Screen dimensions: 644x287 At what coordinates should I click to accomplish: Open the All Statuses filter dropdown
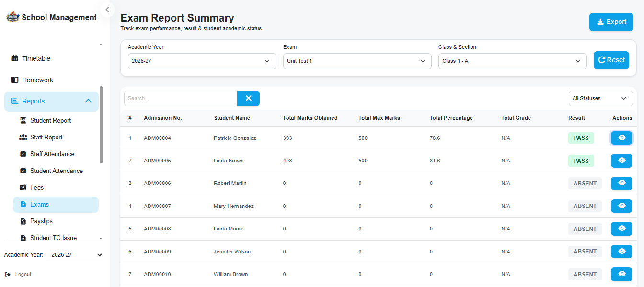[x=601, y=98]
